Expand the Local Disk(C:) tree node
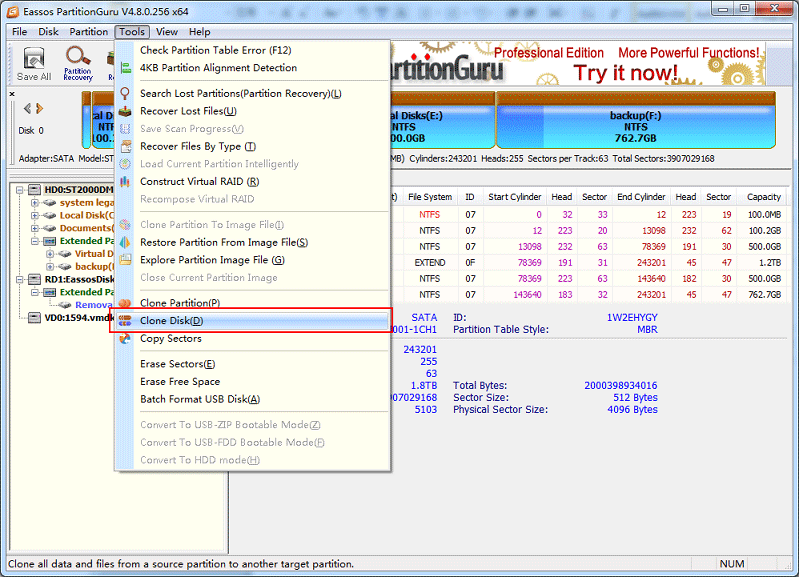 (x=35, y=216)
